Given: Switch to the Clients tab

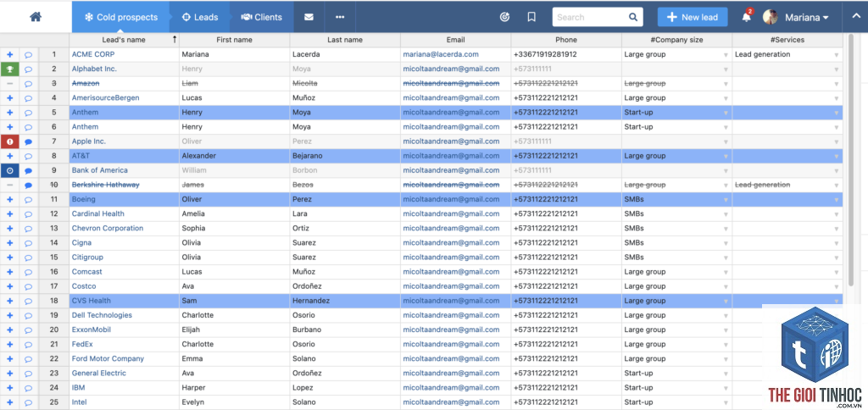Looking at the screenshot, I should coord(262,17).
